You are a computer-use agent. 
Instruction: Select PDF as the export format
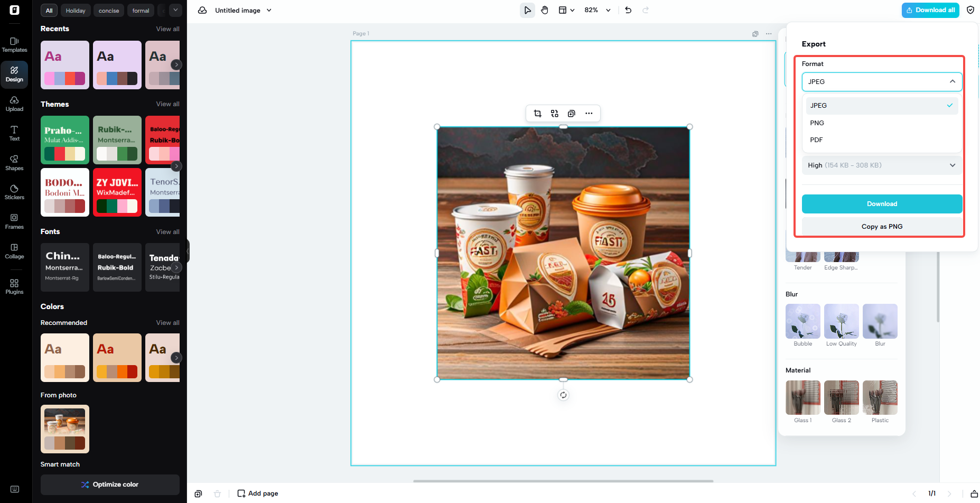(816, 139)
